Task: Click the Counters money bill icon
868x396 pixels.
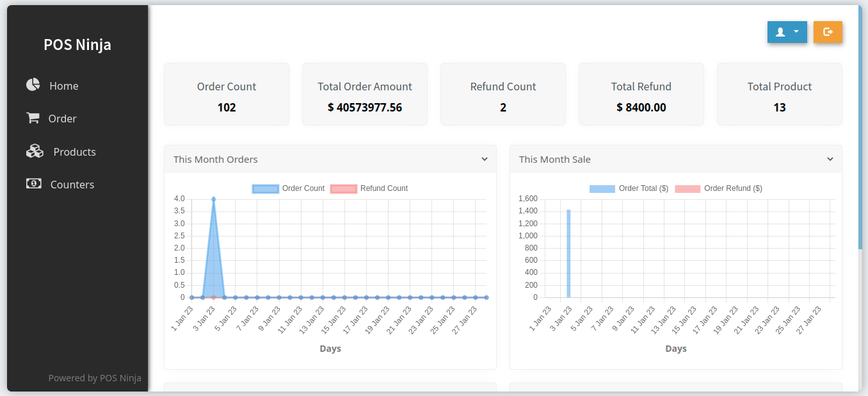Action: (x=33, y=184)
